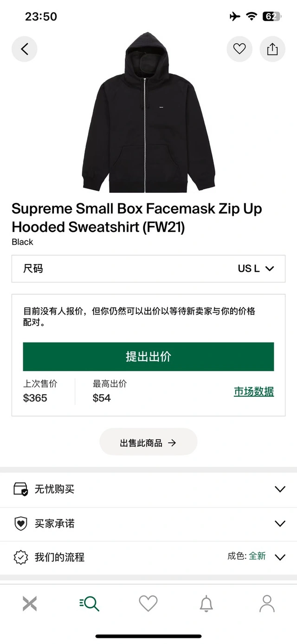This screenshot has height=644, width=297.
Task: Tap the 出售此商品 button
Action: [x=148, y=442]
